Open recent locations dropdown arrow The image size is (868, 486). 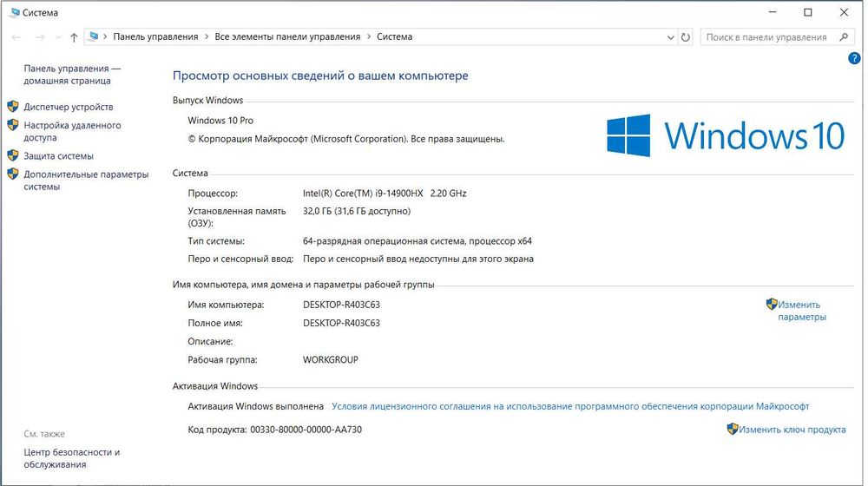(x=58, y=37)
